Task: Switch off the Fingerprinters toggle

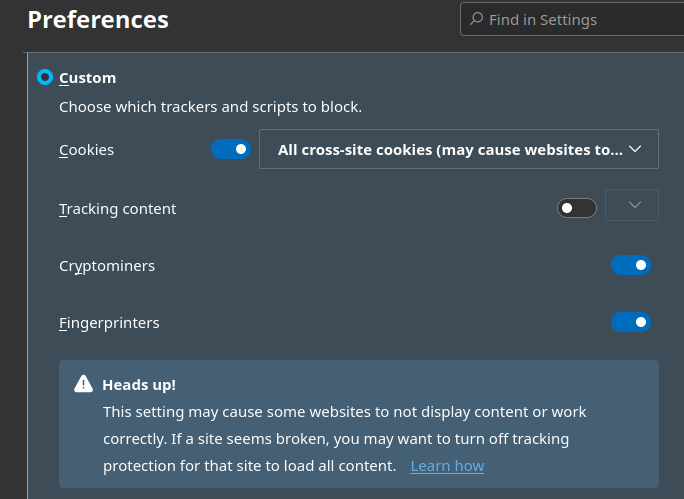Action: 630,322
